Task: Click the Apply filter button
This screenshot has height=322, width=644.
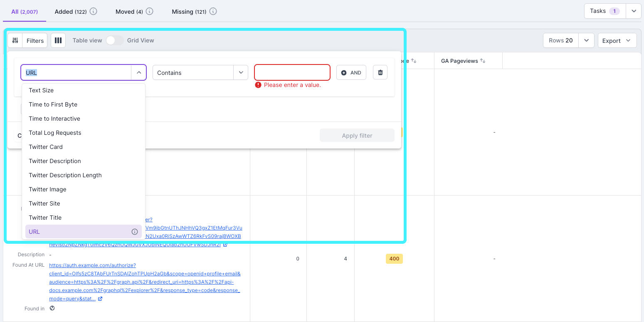Action: 357,135
